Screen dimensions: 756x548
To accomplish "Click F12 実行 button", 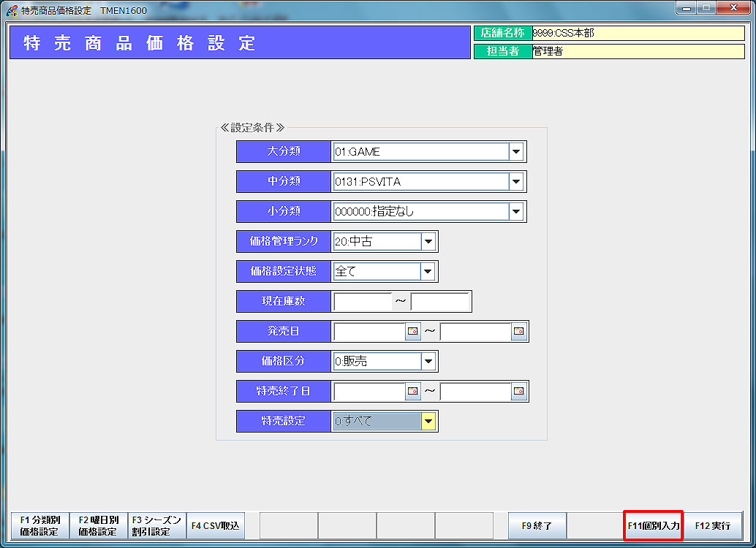I will 713,526.
